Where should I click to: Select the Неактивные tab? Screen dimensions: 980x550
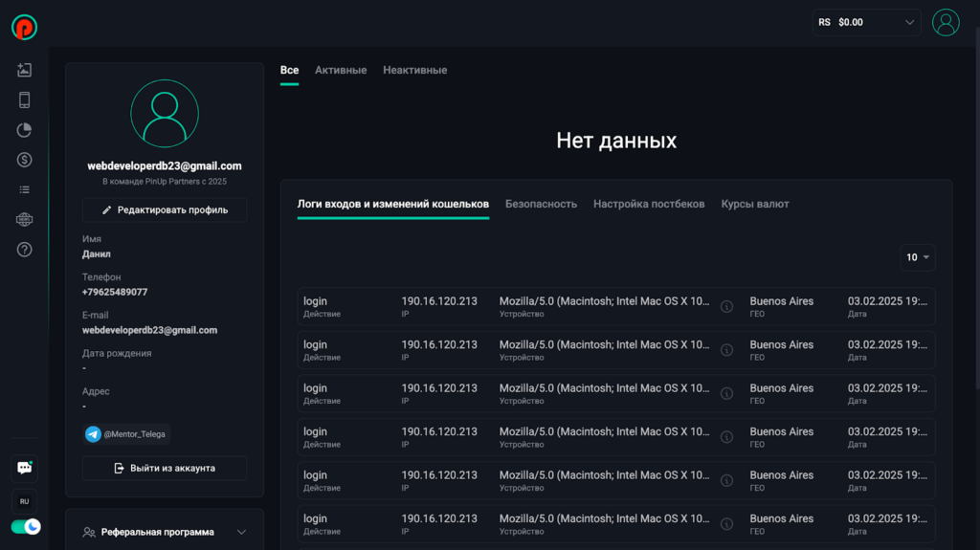(x=415, y=71)
